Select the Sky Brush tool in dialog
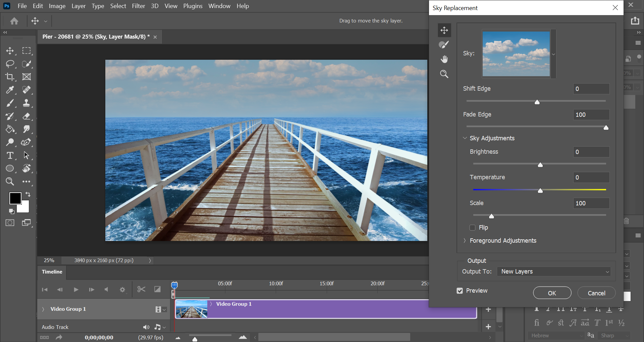 point(444,45)
